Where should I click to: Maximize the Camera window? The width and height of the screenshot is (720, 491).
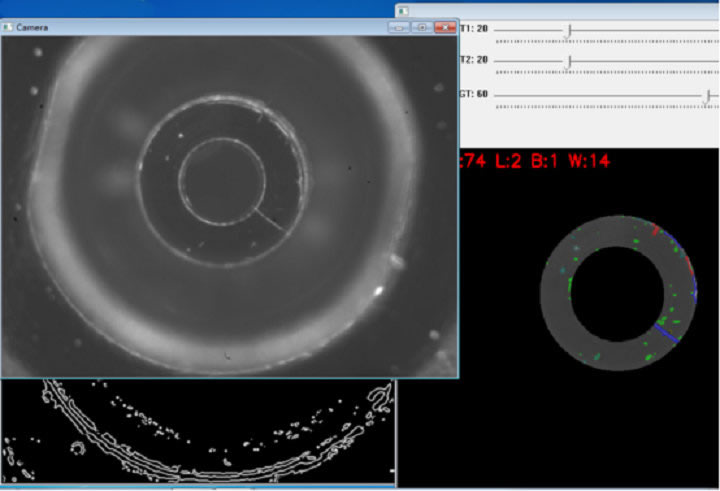point(422,27)
